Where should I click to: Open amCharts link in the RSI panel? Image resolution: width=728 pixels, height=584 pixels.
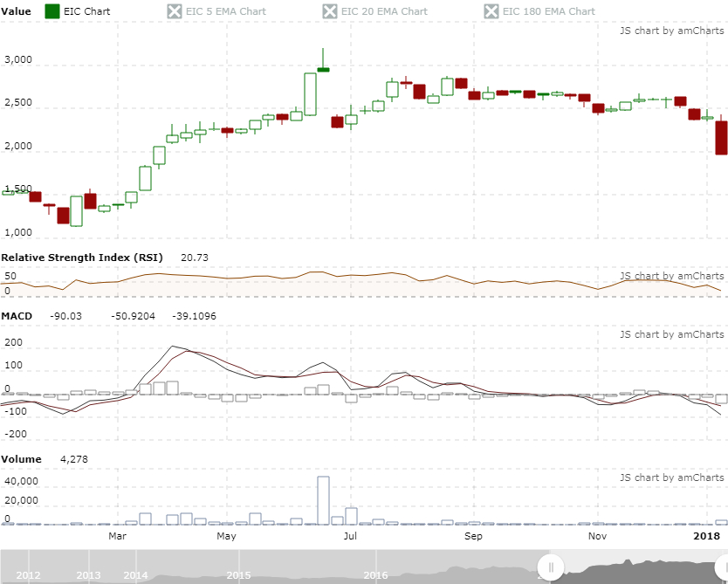click(x=672, y=276)
